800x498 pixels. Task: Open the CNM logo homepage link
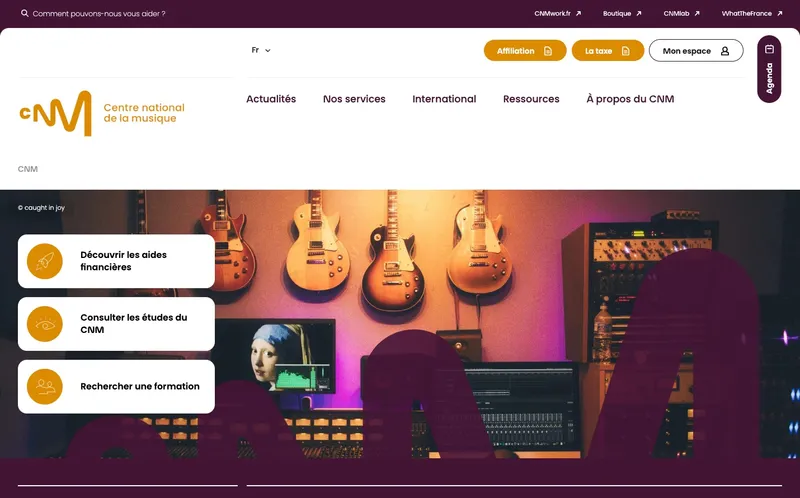click(102, 113)
